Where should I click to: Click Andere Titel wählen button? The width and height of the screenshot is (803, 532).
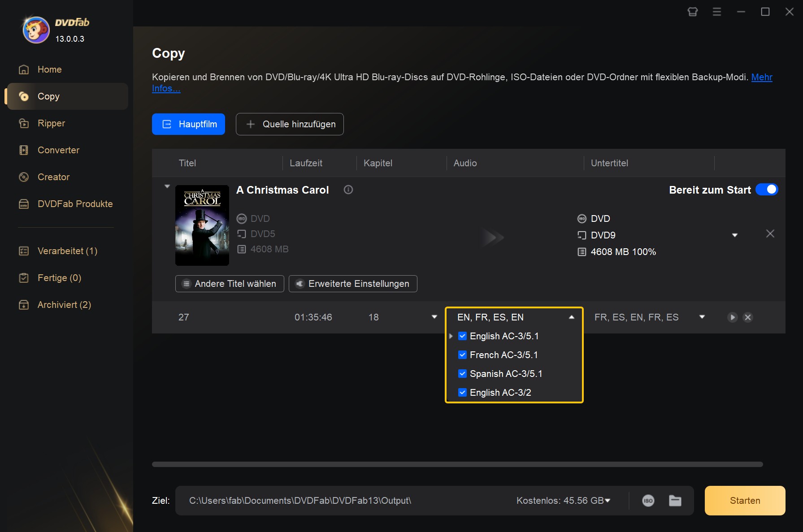coord(230,284)
